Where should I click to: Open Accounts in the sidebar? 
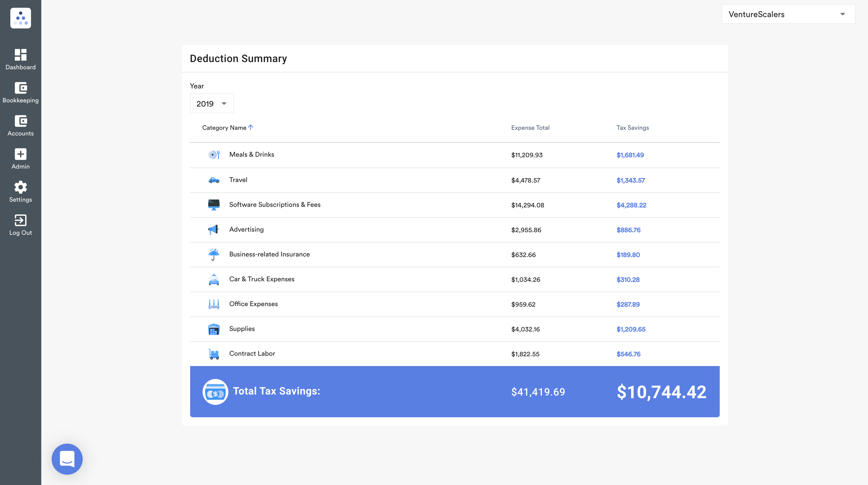tap(21, 125)
